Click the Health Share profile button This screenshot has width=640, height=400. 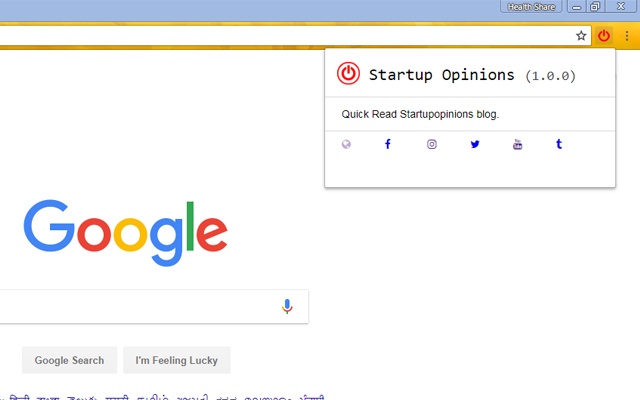click(531, 7)
